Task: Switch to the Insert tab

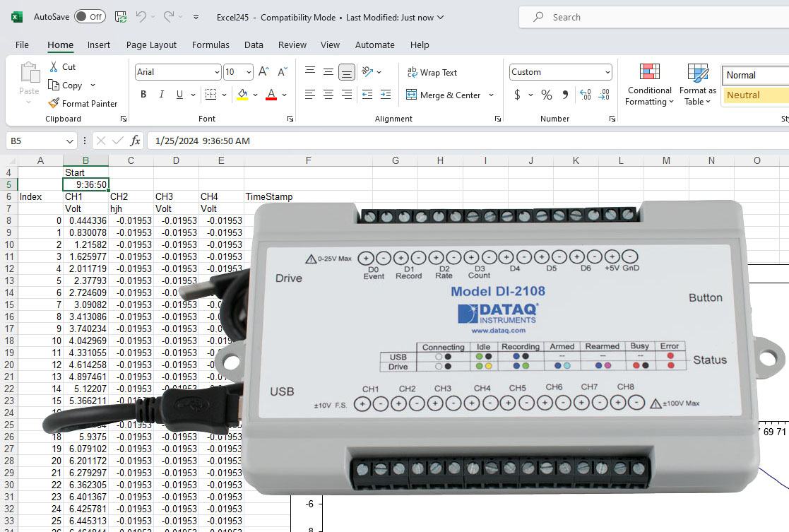Action: pyautogui.click(x=99, y=45)
